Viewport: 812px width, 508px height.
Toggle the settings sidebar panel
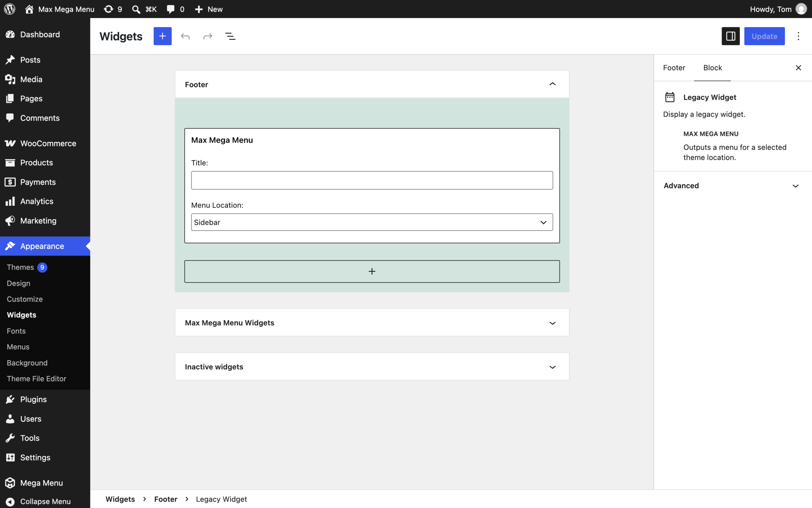(x=730, y=36)
